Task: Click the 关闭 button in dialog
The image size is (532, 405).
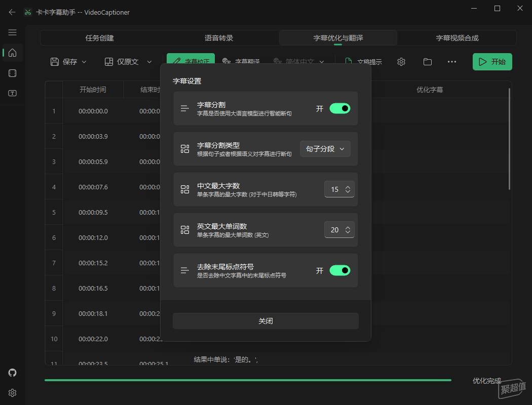Action: pyautogui.click(x=265, y=321)
